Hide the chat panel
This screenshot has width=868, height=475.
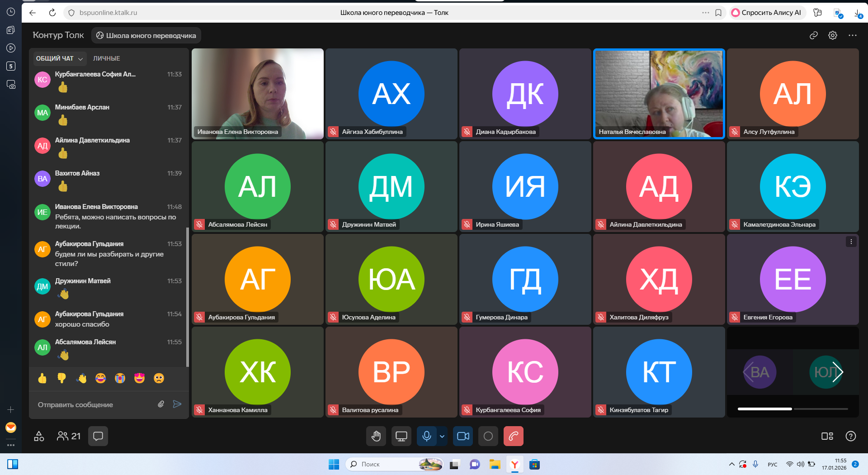pyautogui.click(x=98, y=436)
